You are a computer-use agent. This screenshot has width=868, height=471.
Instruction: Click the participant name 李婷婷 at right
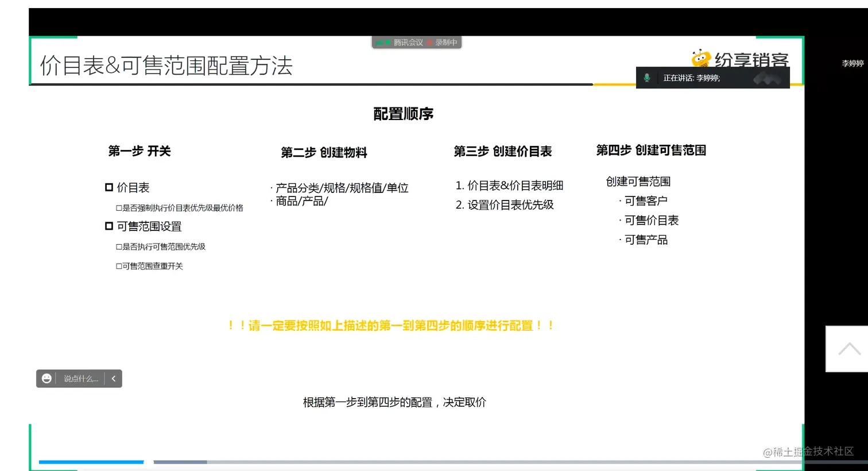pyautogui.click(x=852, y=63)
